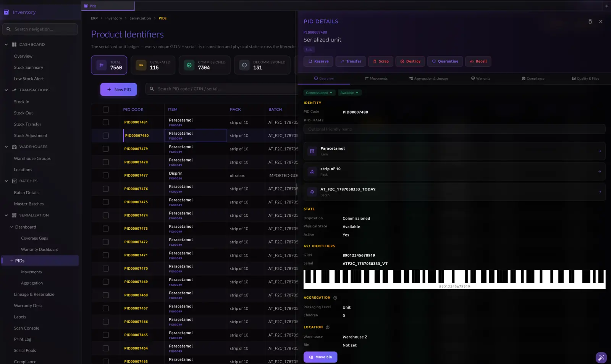
Task: Collapse the Dashboard section in sidebar
Action: click(x=6, y=45)
